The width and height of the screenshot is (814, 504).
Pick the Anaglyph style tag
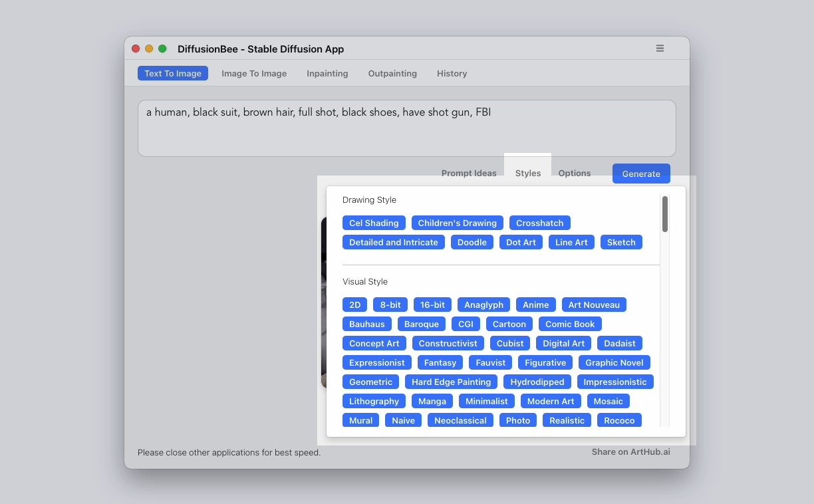coord(483,305)
